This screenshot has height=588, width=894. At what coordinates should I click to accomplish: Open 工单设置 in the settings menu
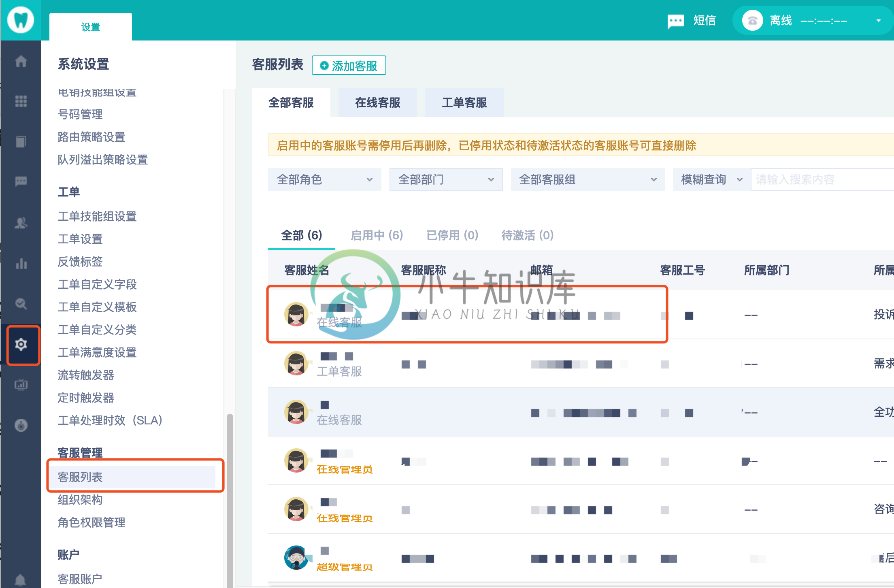pos(80,239)
